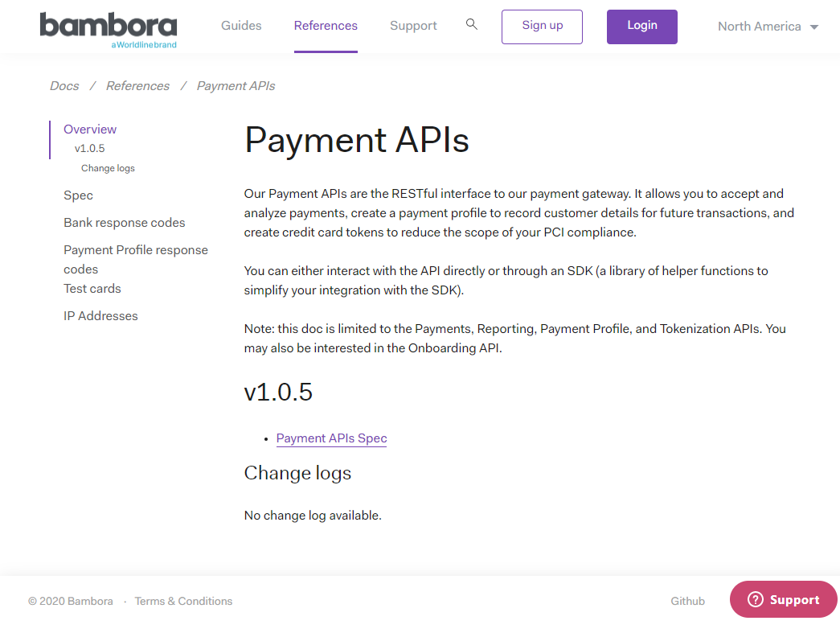
Task: Click the search magnifier icon
Action: pyautogui.click(x=472, y=25)
